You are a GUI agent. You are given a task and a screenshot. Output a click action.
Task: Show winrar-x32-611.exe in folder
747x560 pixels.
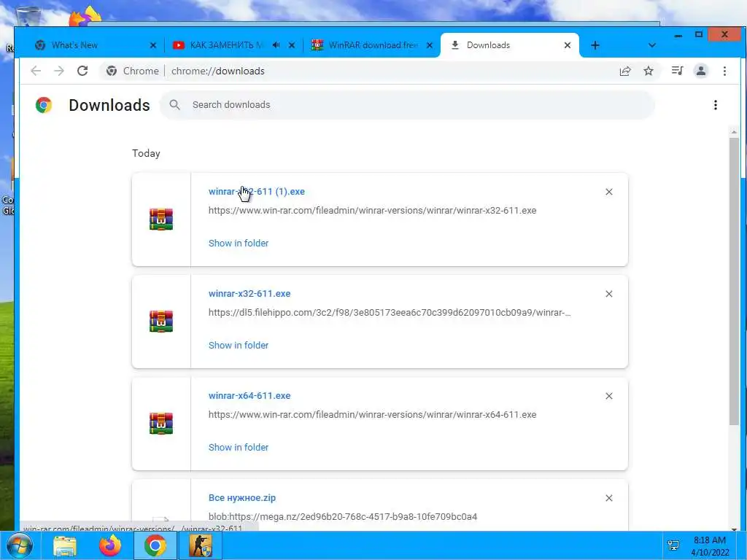pyautogui.click(x=239, y=345)
